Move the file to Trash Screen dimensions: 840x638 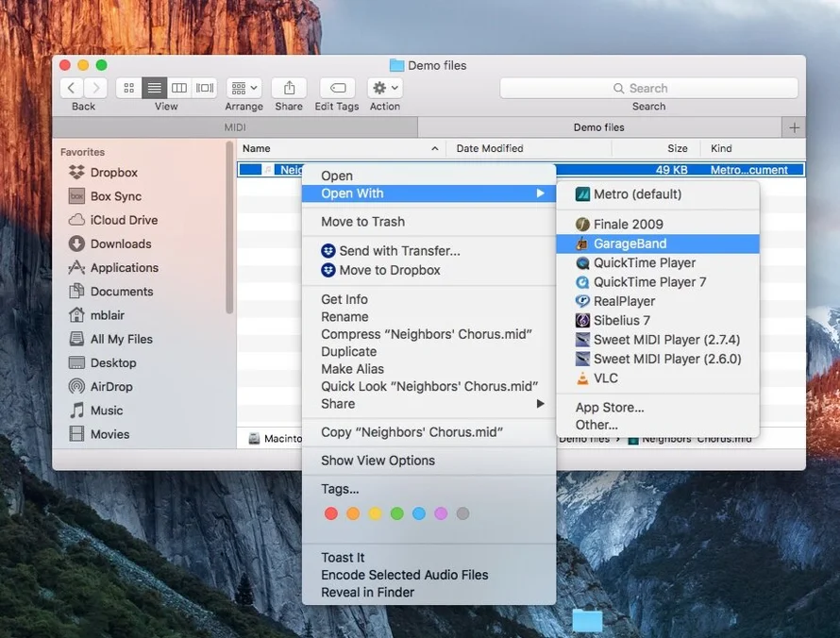tap(428, 222)
